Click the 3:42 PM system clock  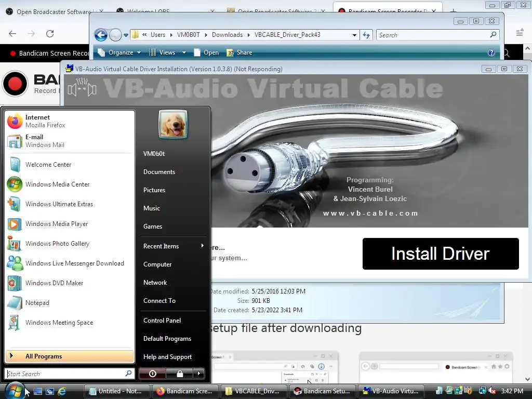click(x=512, y=391)
